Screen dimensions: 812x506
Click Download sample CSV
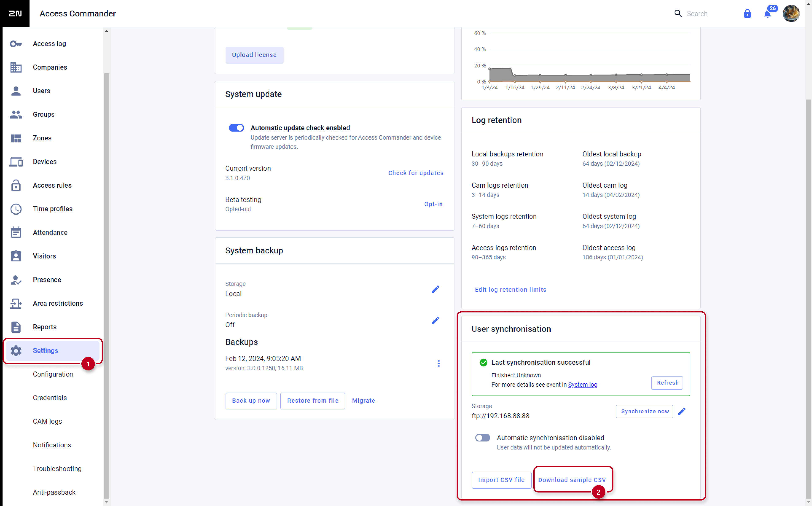click(x=572, y=480)
